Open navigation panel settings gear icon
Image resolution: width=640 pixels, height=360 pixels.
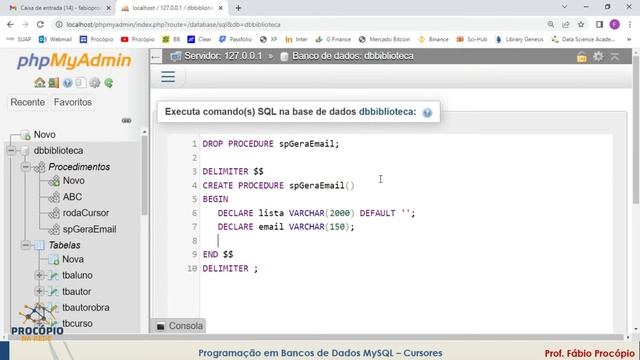tap(95, 83)
